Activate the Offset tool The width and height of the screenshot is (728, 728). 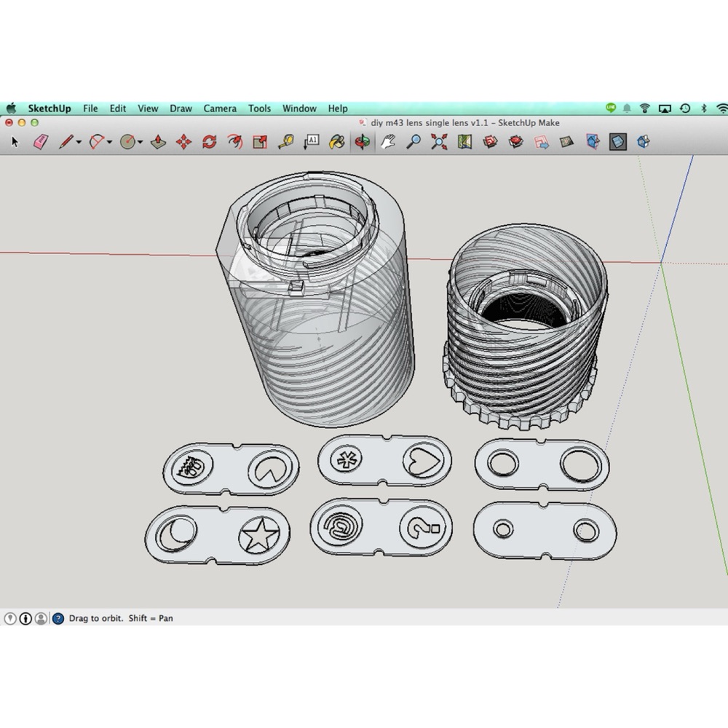coord(235,142)
